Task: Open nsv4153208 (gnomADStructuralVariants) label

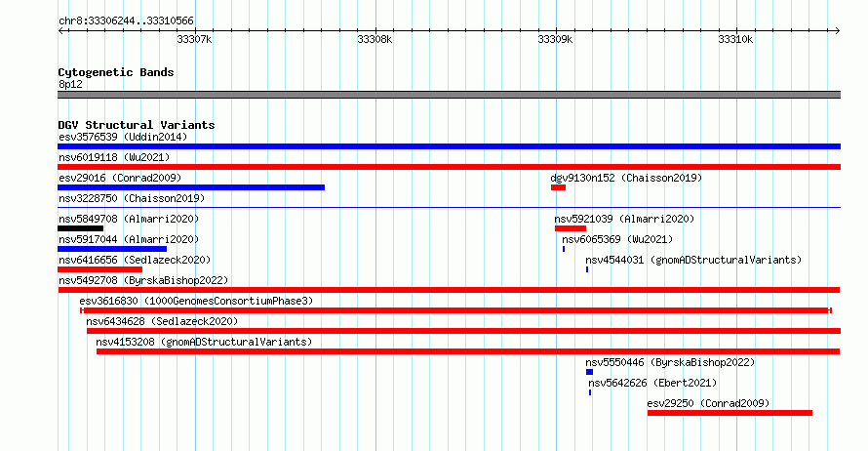Action: (x=204, y=342)
